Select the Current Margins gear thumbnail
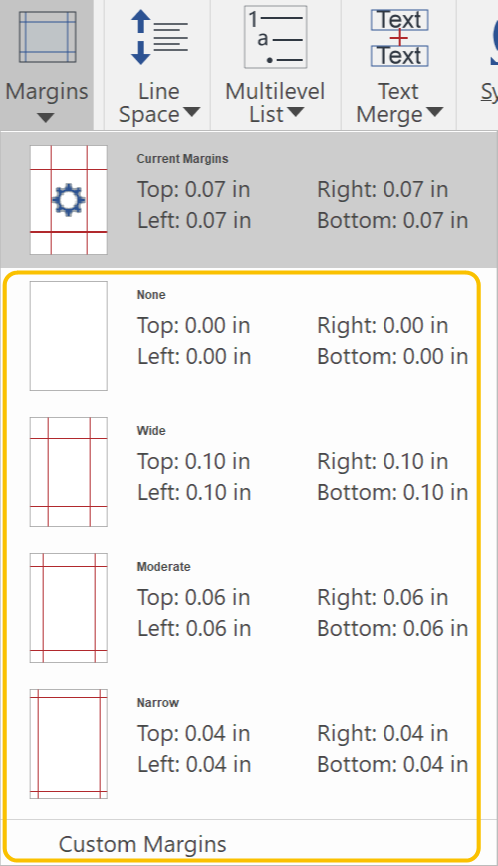This screenshot has width=498, height=866. (x=68, y=200)
